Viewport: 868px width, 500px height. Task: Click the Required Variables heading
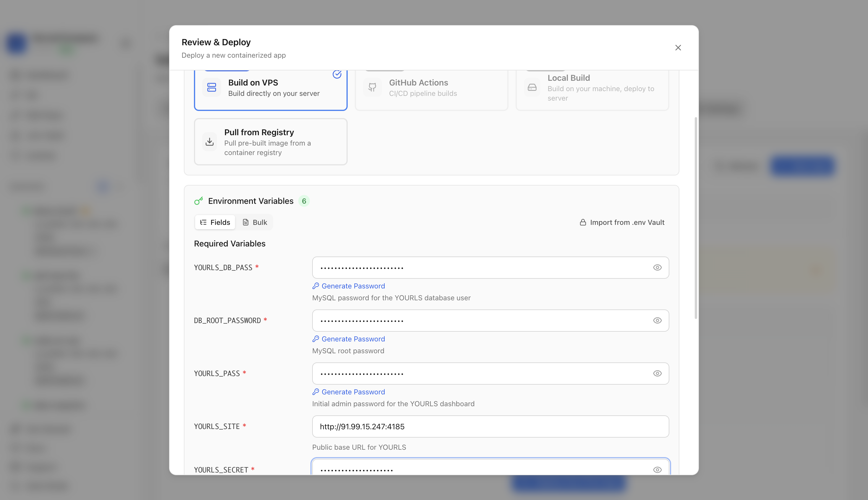(x=229, y=244)
